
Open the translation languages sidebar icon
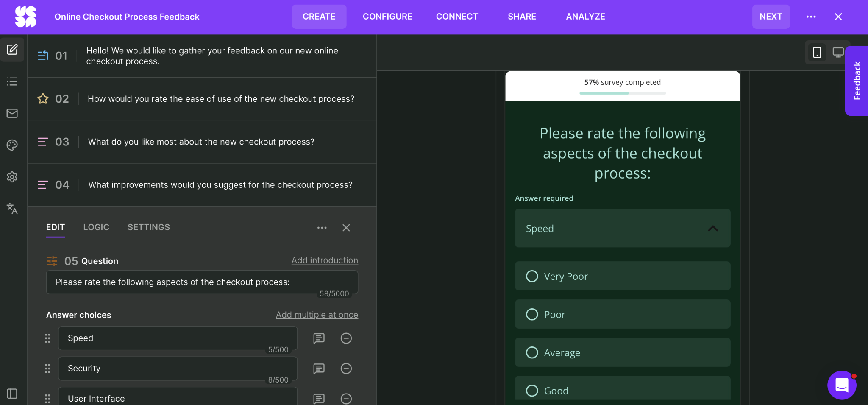12,209
